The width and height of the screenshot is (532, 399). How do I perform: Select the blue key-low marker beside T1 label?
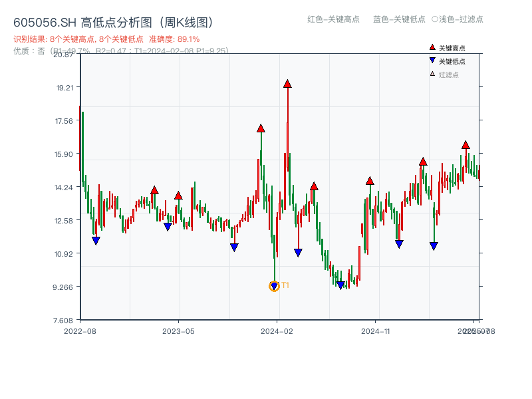tap(274, 287)
